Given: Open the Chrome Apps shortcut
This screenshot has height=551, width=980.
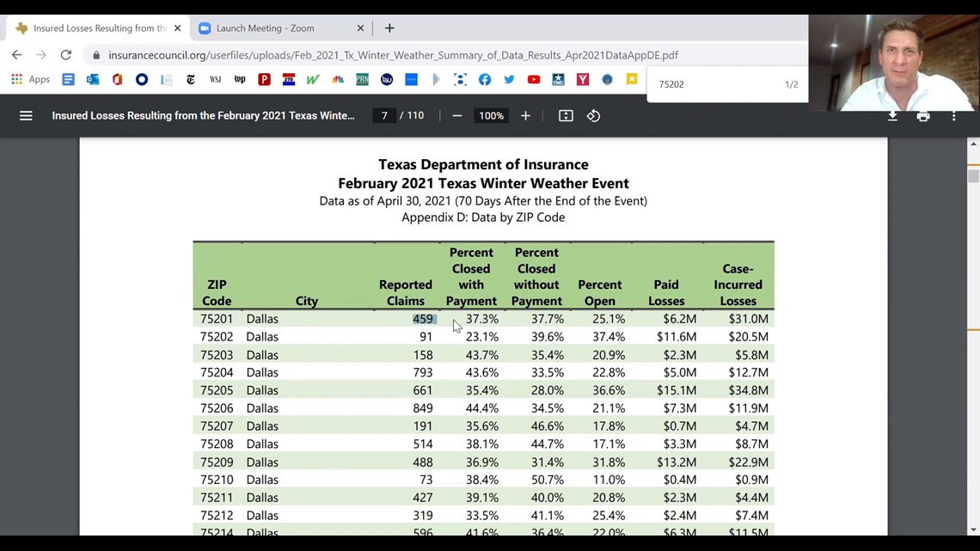Looking at the screenshot, I should (x=30, y=79).
